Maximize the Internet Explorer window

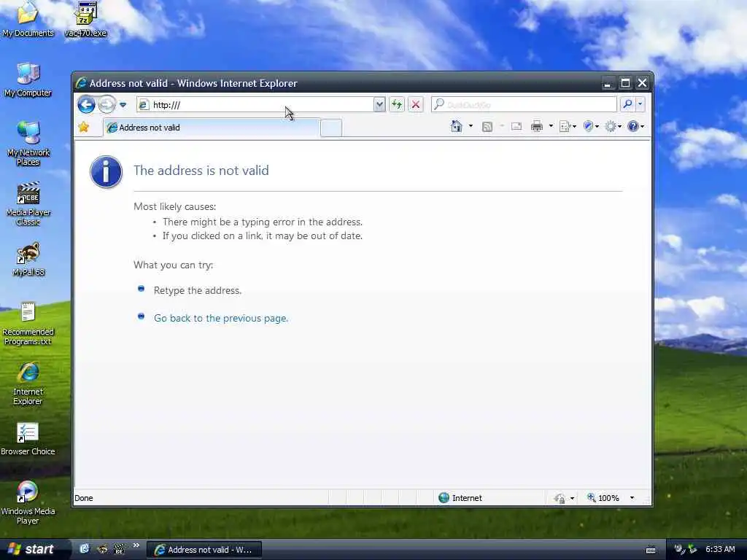[625, 83]
